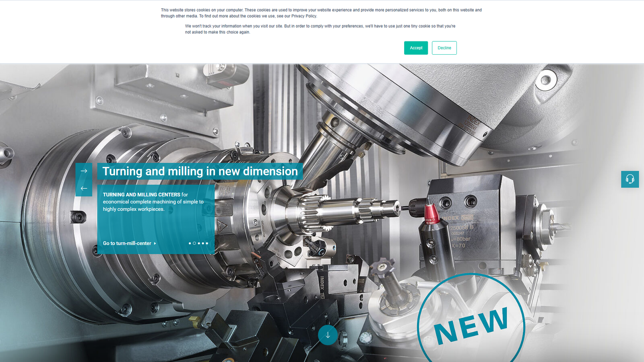Click the arrow icon beside 'Go to turn-mill-center'

[155, 243]
